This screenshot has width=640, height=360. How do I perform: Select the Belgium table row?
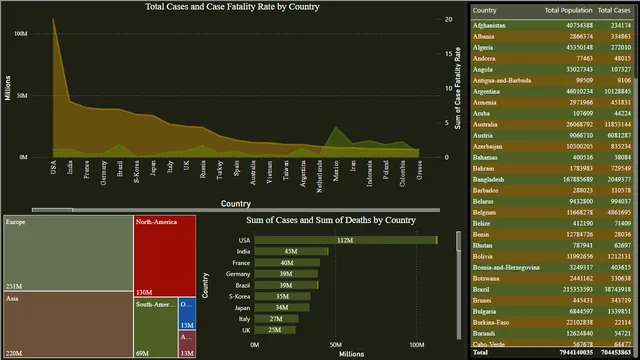click(x=552, y=213)
